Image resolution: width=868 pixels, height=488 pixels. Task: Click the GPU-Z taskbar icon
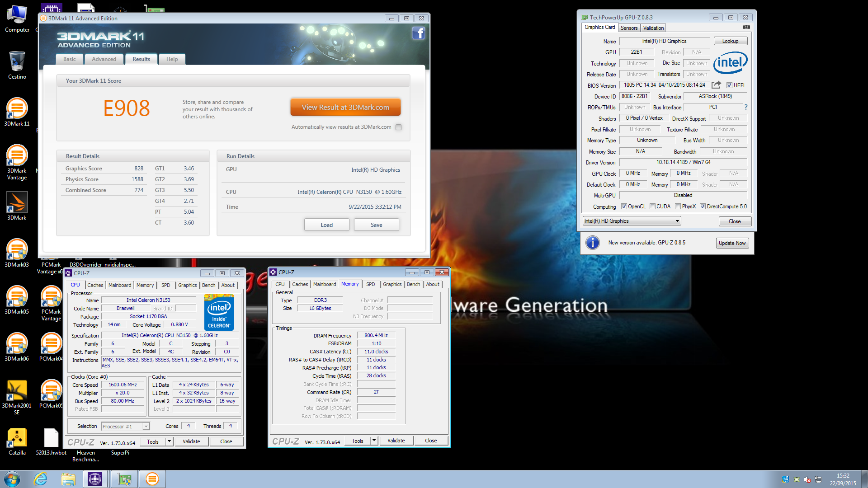tap(124, 479)
